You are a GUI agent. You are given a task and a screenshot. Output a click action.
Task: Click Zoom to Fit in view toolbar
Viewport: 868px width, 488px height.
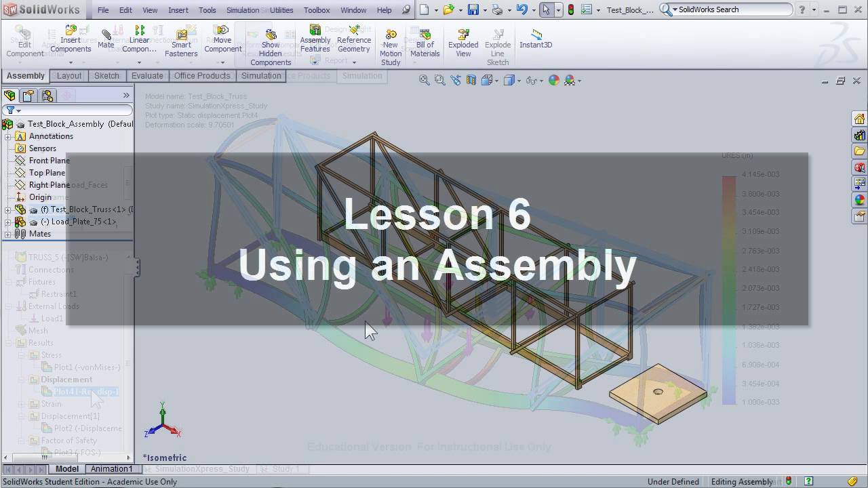point(425,80)
